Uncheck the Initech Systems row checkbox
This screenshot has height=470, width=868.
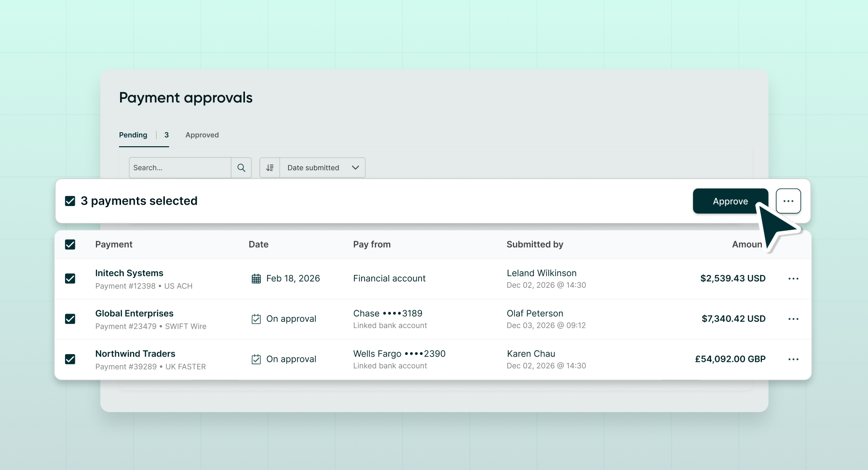tap(70, 279)
